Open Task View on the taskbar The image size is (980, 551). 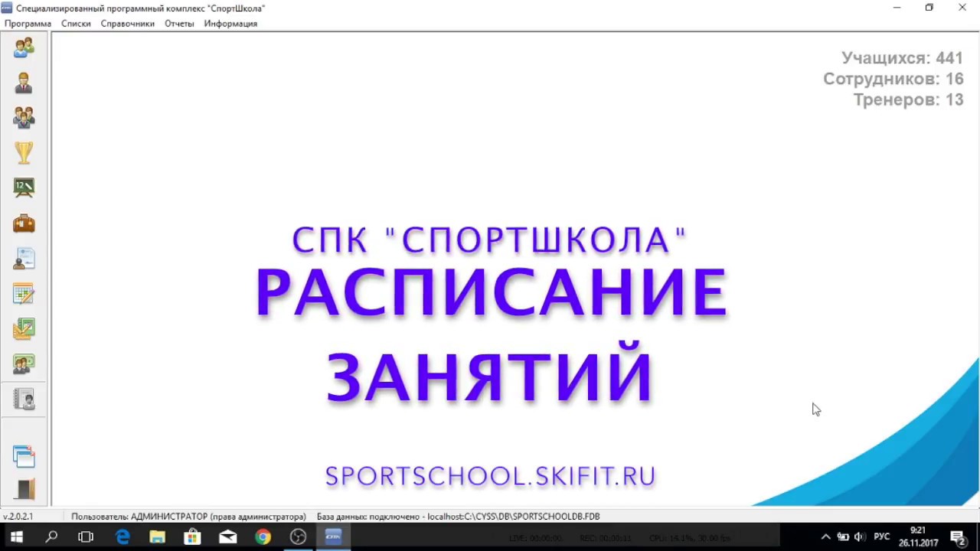[x=86, y=537]
